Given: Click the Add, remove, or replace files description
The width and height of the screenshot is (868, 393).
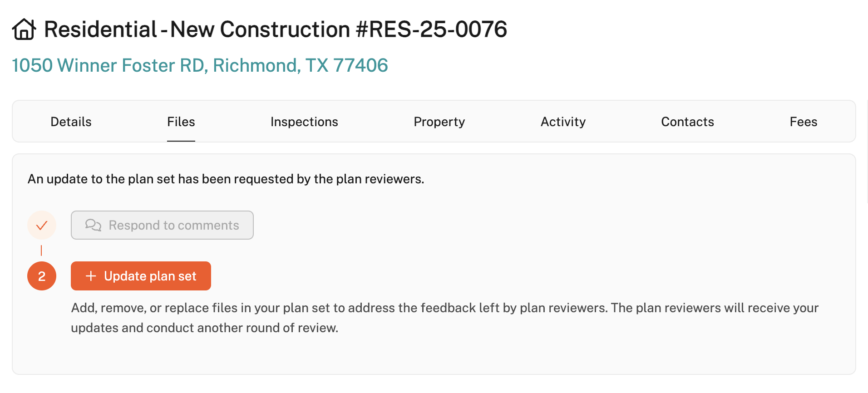Looking at the screenshot, I should pos(444,318).
